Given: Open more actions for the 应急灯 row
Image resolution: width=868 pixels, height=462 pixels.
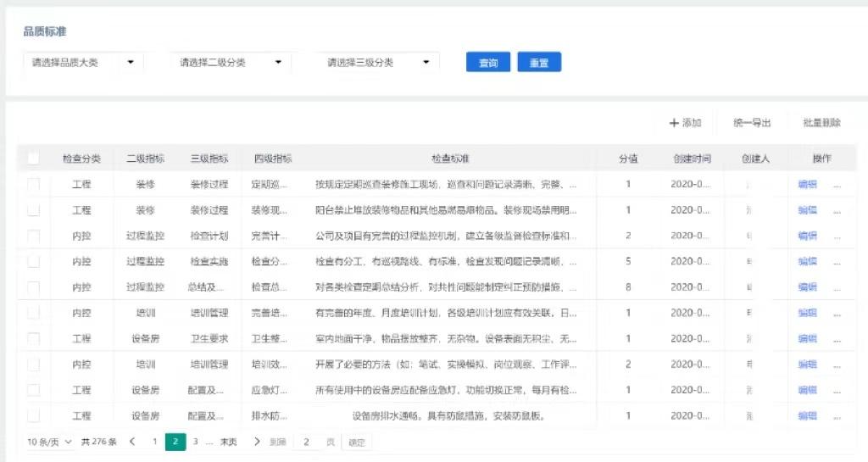Looking at the screenshot, I should (837, 391).
